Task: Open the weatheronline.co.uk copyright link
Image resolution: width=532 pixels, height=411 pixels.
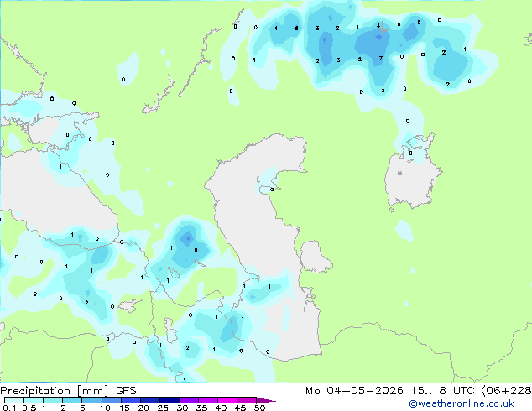Action: tap(462, 403)
